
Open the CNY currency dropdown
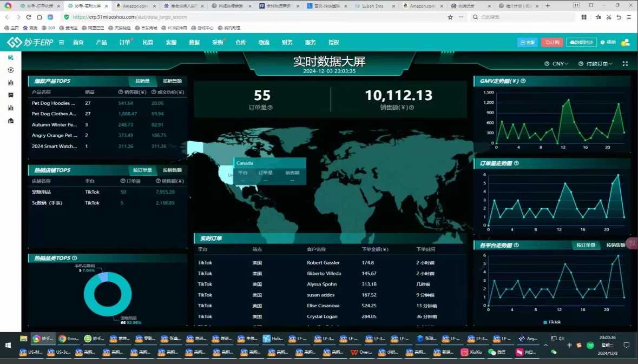[557, 64]
